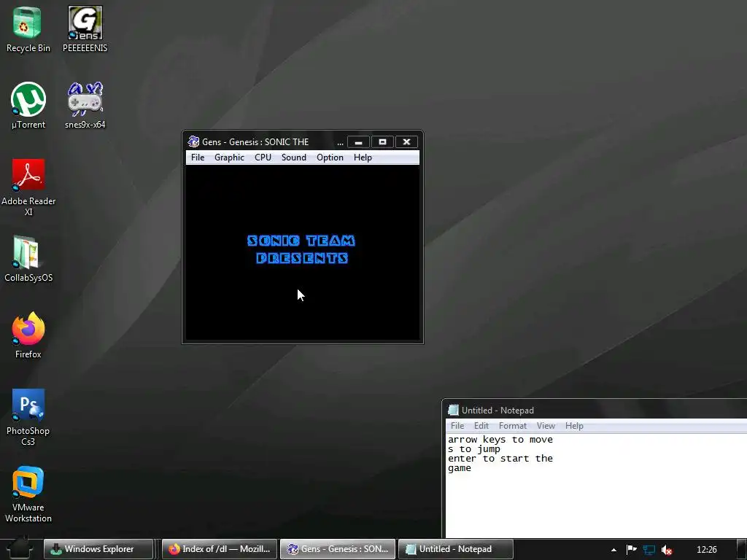Click the 'enter to start the' line
This screenshot has height=560, width=747.
pos(500,459)
